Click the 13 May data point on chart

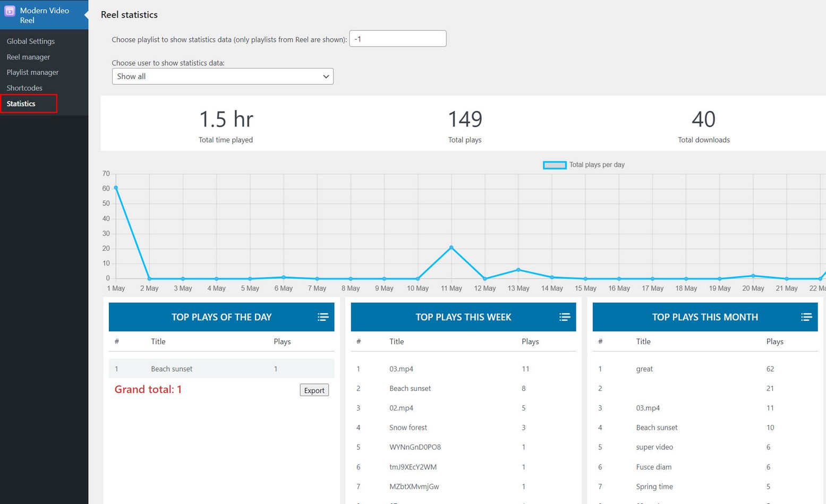(x=518, y=270)
